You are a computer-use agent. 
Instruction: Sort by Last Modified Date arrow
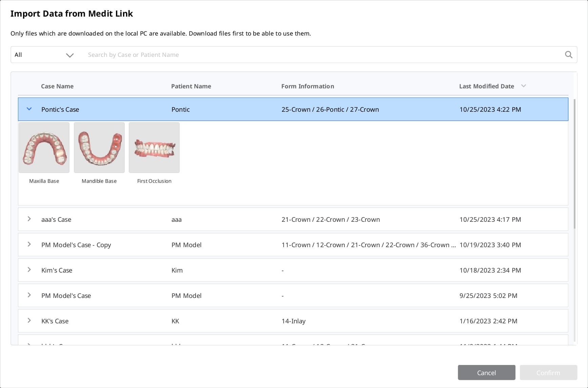pyautogui.click(x=523, y=86)
